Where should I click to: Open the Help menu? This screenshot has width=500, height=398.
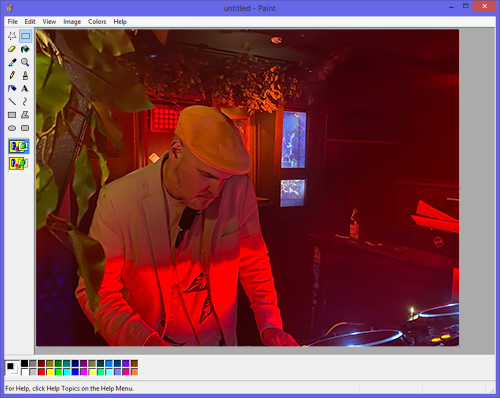tap(120, 22)
